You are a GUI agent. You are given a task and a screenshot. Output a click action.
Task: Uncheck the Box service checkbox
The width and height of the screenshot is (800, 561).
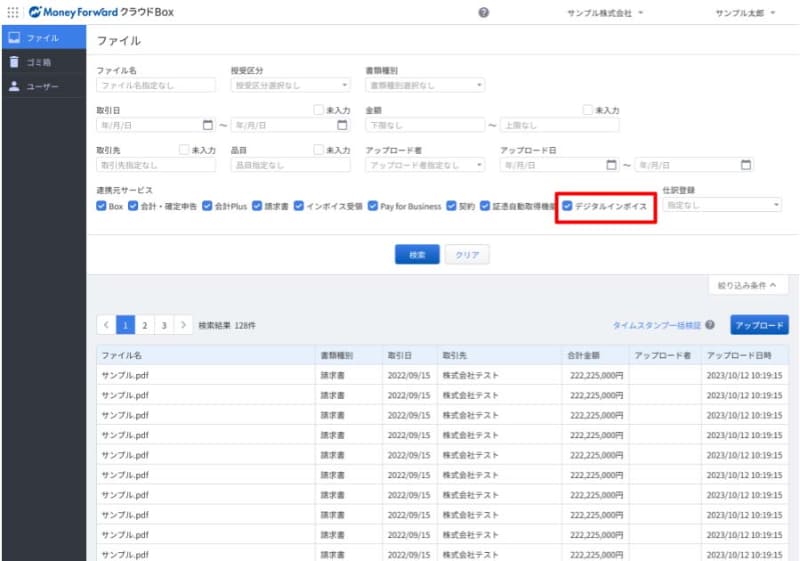pyautogui.click(x=101, y=206)
